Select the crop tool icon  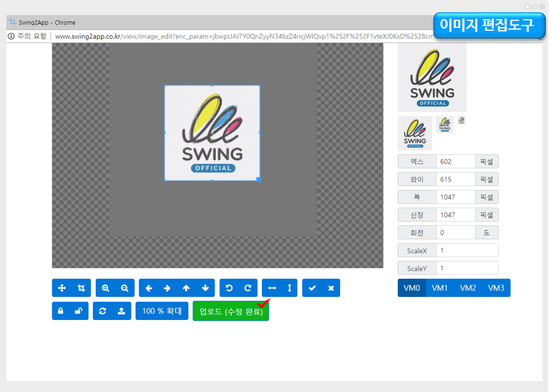tap(81, 288)
